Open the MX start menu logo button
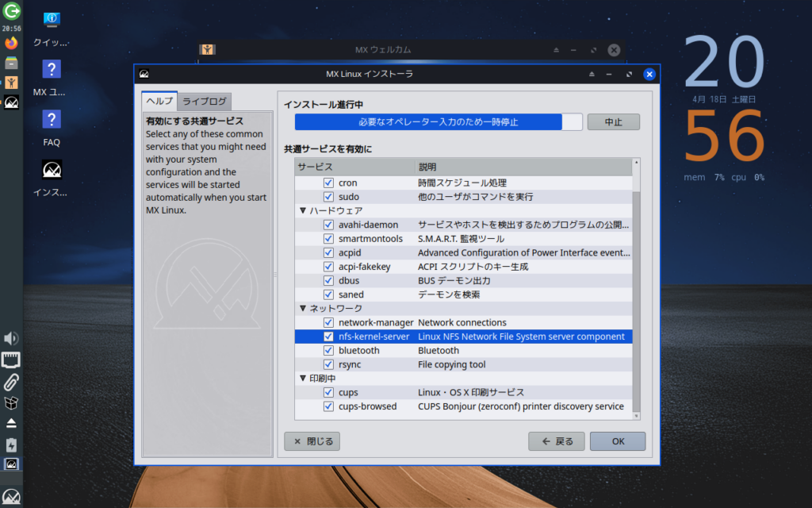Viewport: 812px width, 508px height. tap(11, 498)
